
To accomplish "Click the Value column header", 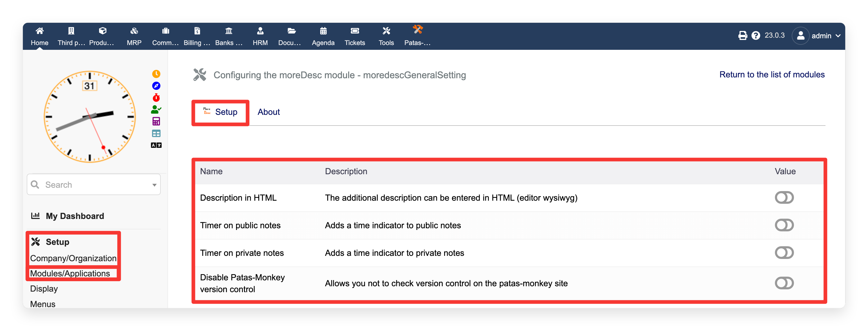I will [785, 171].
